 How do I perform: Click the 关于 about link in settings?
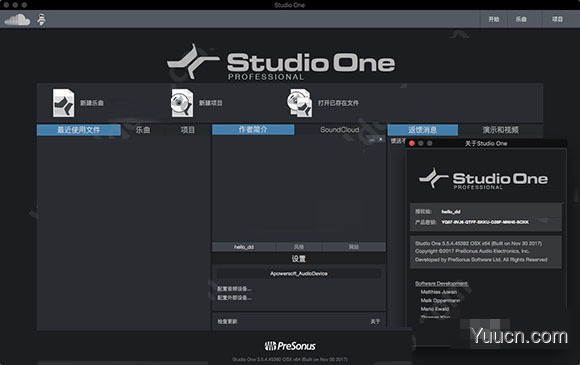tap(375, 321)
